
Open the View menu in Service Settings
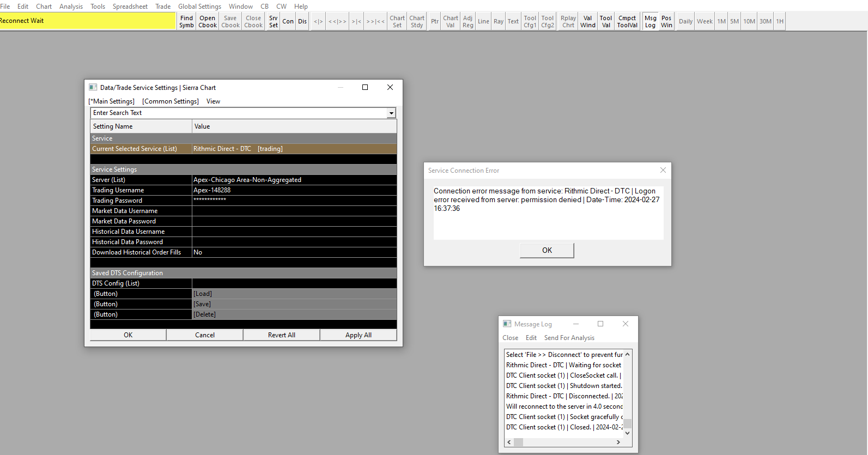pyautogui.click(x=213, y=101)
